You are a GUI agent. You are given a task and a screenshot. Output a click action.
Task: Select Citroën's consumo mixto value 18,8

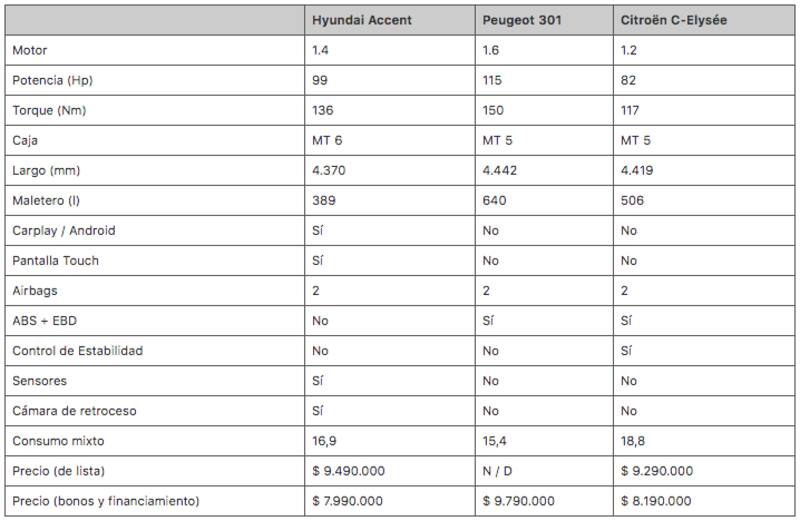[634, 441]
